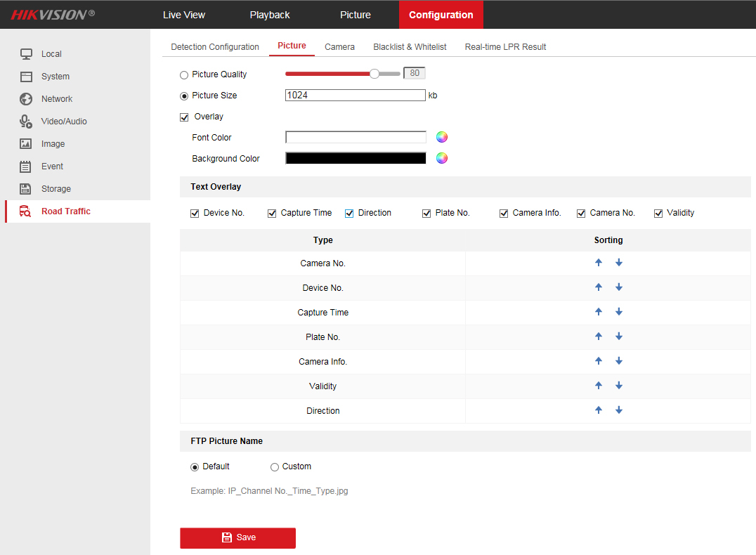Viewport: 756px width, 555px height.
Task: Click the Picture Size input field
Action: click(x=356, y=96)
